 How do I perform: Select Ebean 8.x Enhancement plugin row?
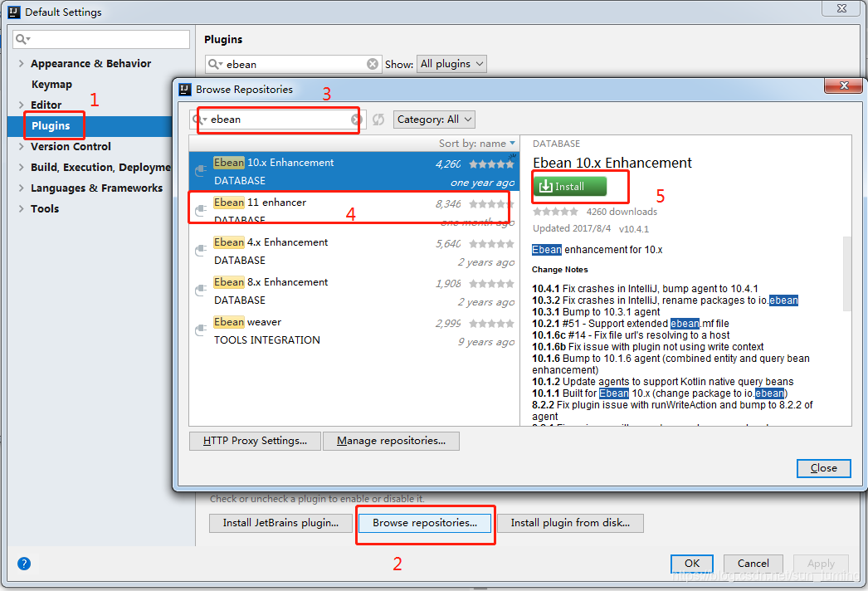(x=354, y=291)
